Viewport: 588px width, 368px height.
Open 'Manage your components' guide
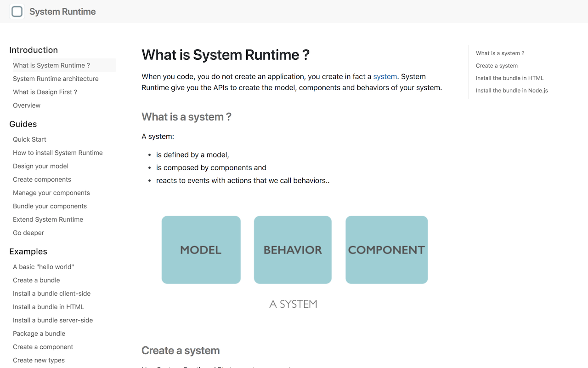click(51, 193)
